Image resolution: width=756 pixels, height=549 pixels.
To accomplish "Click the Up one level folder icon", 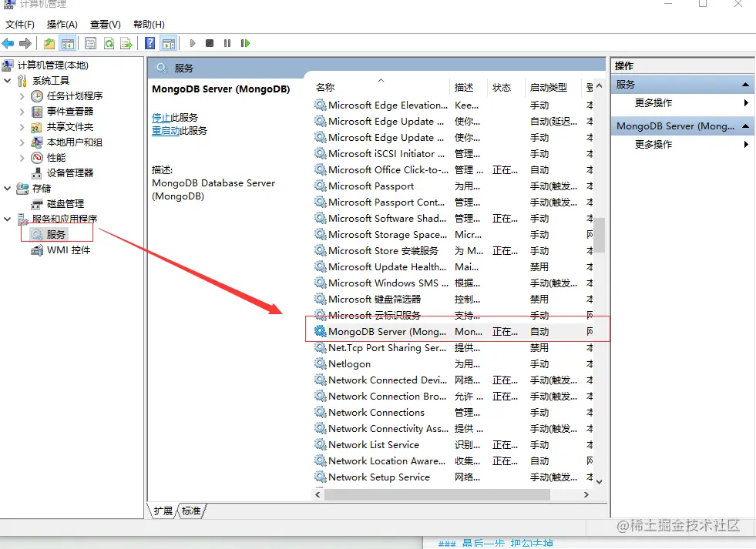I will pos(49,43).
